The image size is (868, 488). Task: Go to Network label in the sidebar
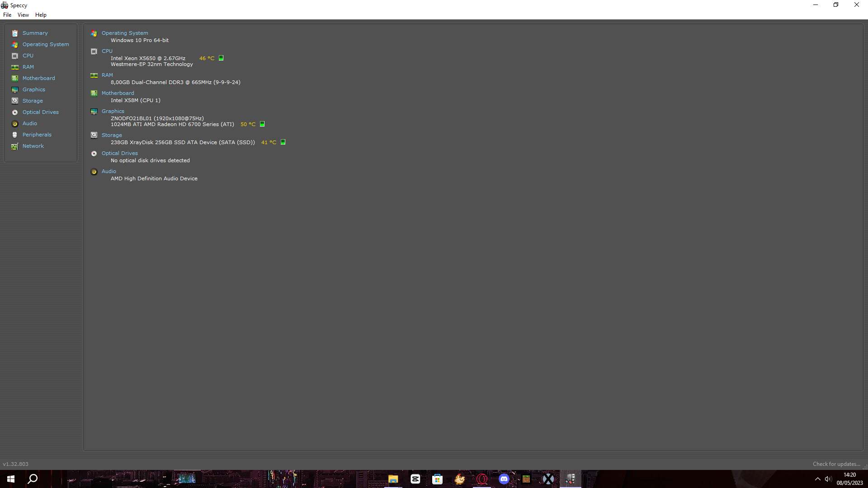[x=33, y=146]
